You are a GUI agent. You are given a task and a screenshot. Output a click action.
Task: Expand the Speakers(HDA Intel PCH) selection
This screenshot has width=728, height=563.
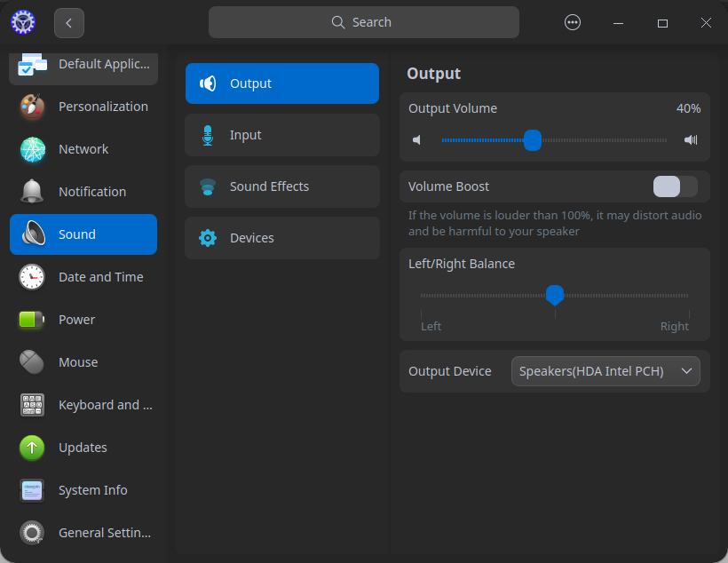(605, 371)
